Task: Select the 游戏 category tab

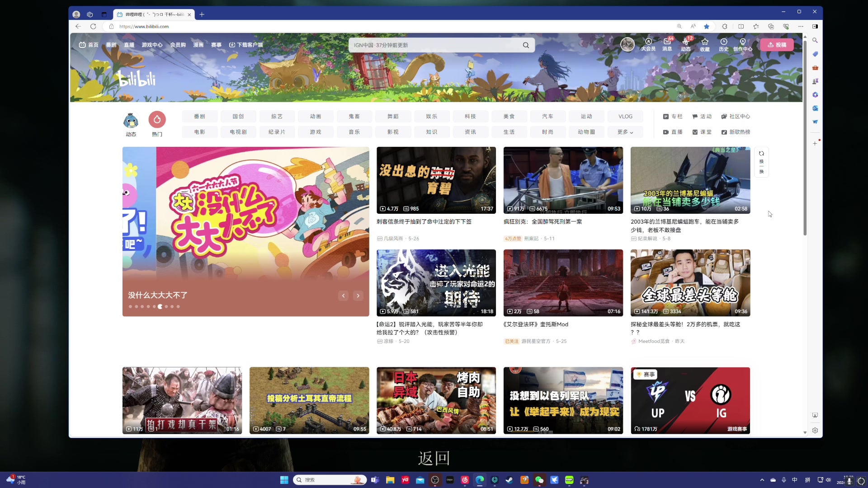Action: click(x=316, y=132)
